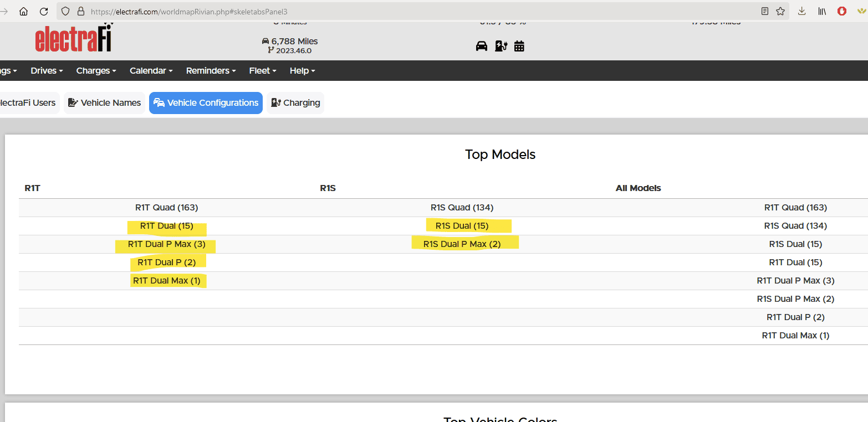This screenshot has height=422, width=868.
Task: View site security lock information
Action: pos(81,11)
